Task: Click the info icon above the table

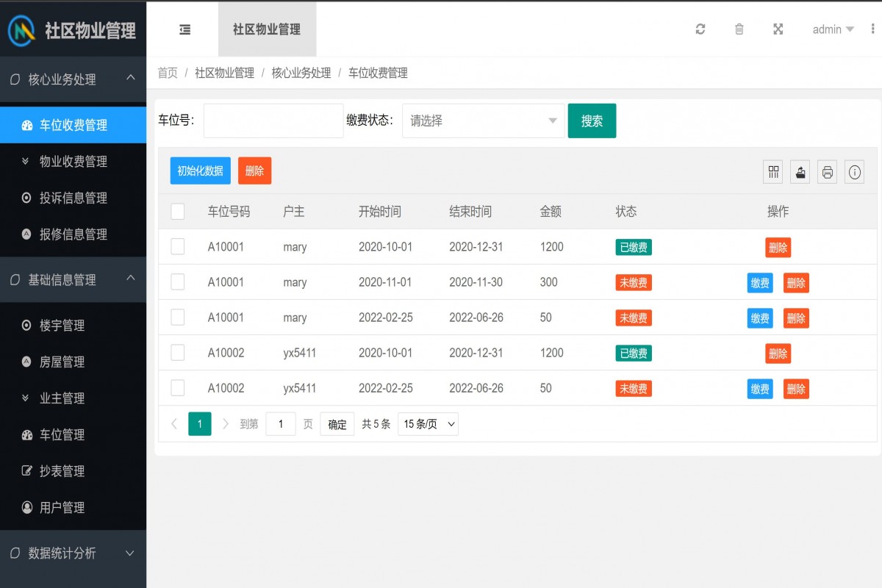Action: coord(853,171)
